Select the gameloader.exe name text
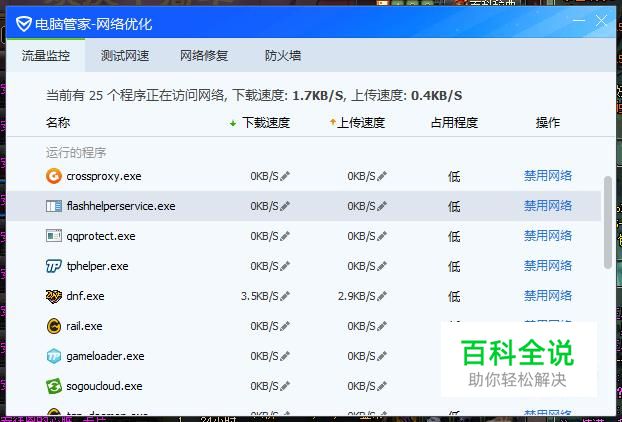622x422 pixels. click(105, 357)
